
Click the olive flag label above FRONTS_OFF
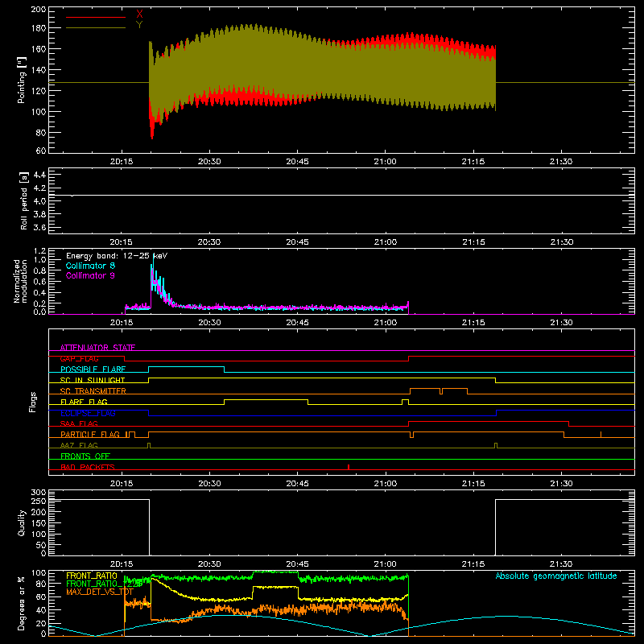pyautogui.click(x=79, y=445)
